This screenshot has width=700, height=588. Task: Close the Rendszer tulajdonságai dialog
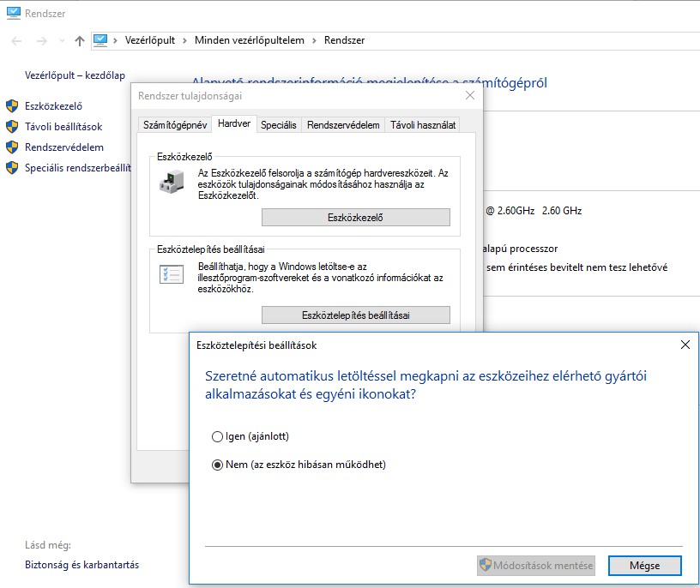[x=469, y=95]
